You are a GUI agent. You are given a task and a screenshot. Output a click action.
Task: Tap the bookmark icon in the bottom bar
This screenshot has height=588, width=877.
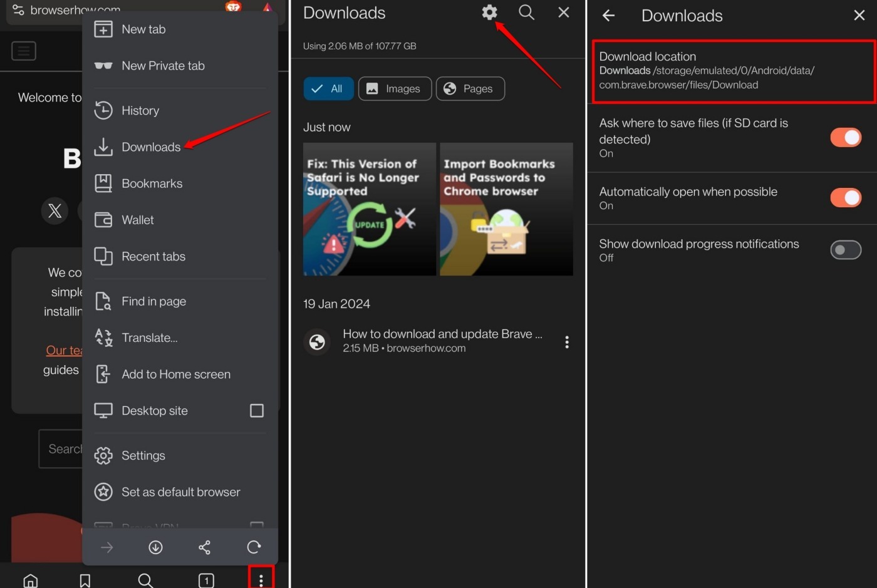(85, 580)
